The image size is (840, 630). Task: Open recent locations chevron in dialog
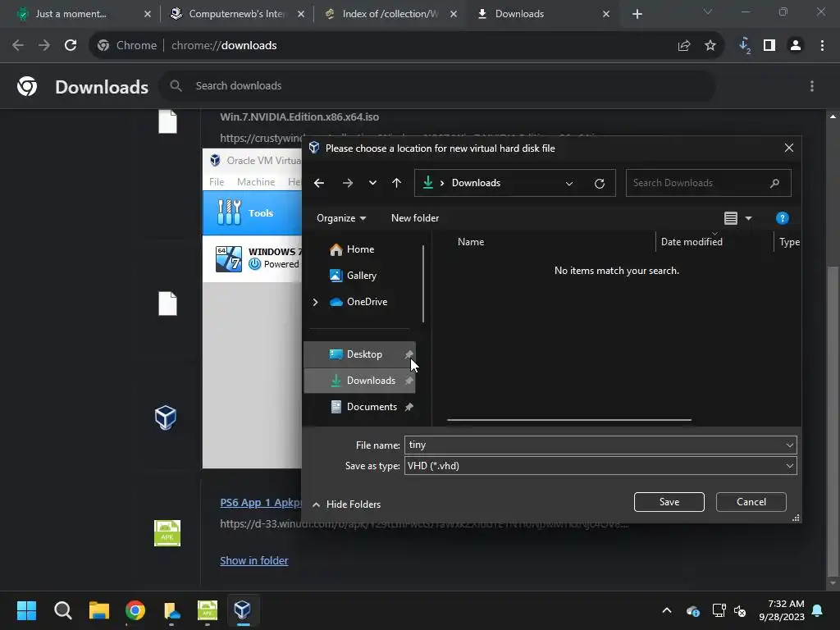click(372, 183)
